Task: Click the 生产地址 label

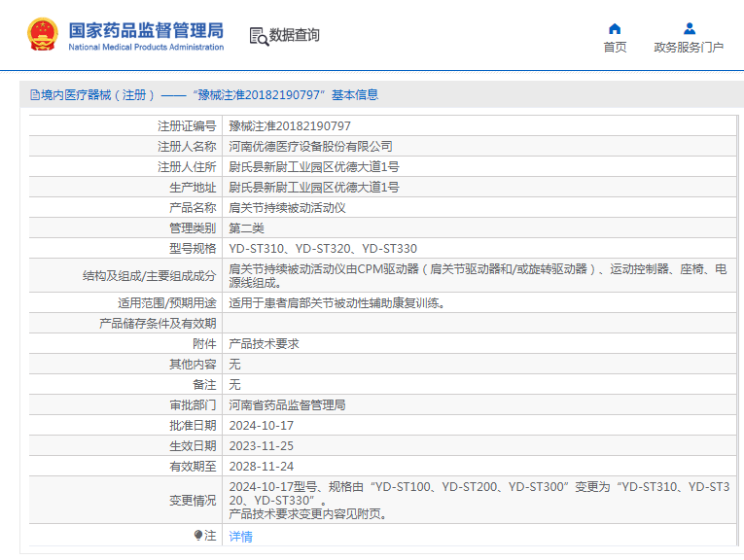Action: coord(193,188)
